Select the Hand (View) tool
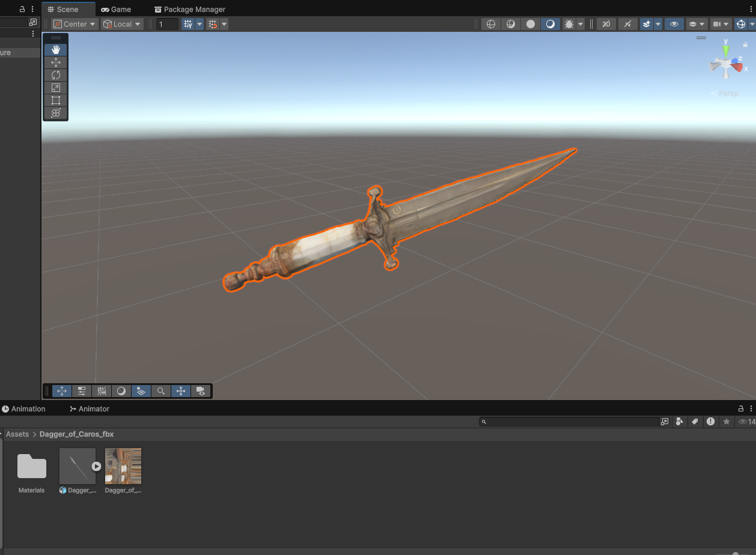The height and width of the screenshot is (555, 756). click(56, 50)
